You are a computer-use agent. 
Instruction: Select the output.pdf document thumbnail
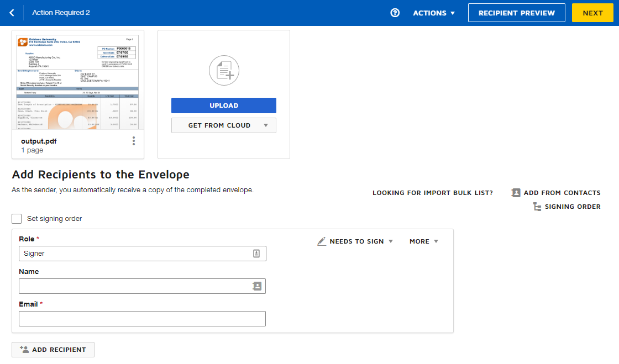tap(77, 81)
